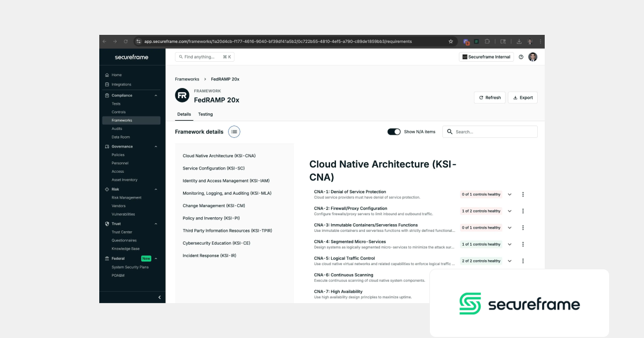Click the FedRAMP framework logo icon
The width and height of the screenshot is (644, 338).
tap(182, 95)
